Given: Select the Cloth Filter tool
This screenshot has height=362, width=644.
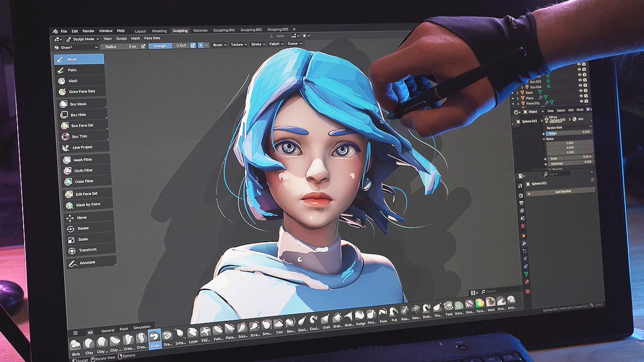Looking at the screenshot, I should [x=85, y=171].
